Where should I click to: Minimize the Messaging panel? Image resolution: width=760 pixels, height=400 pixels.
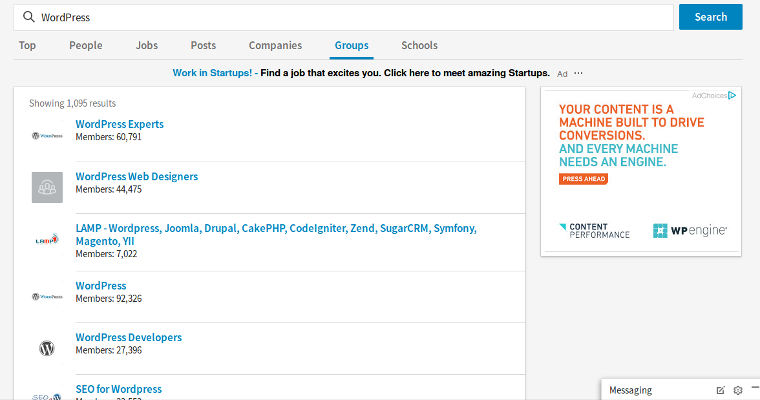click(755, 388)
